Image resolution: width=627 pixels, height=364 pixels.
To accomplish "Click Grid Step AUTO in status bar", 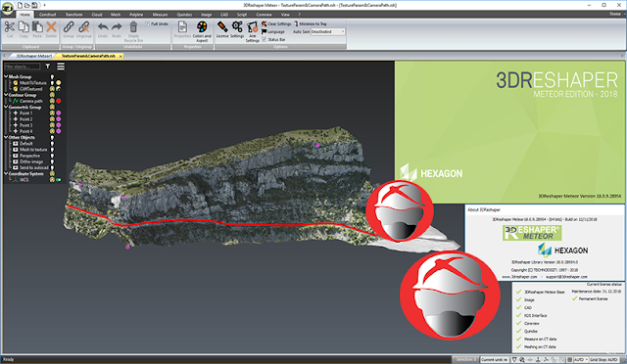I will coord(603,360).
